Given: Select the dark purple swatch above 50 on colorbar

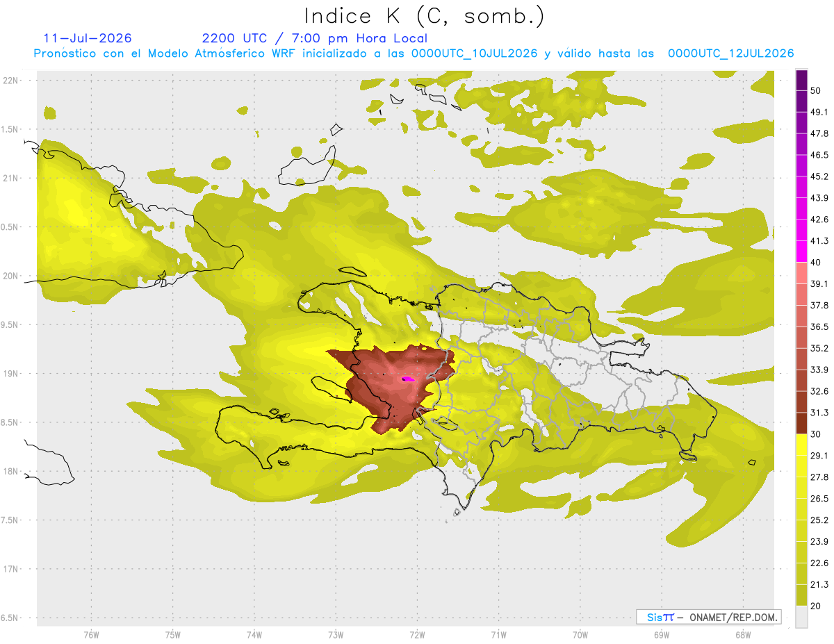Looking at the screenshot, I should [x=801, y=80].
